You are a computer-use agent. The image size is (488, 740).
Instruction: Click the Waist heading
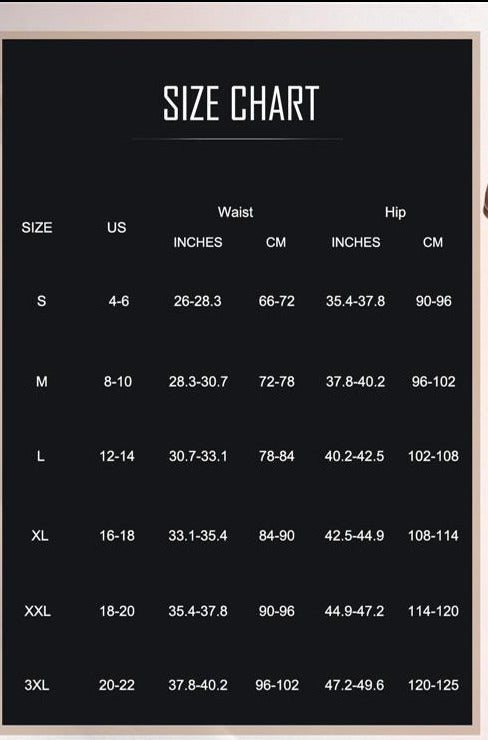click(236, 212)
